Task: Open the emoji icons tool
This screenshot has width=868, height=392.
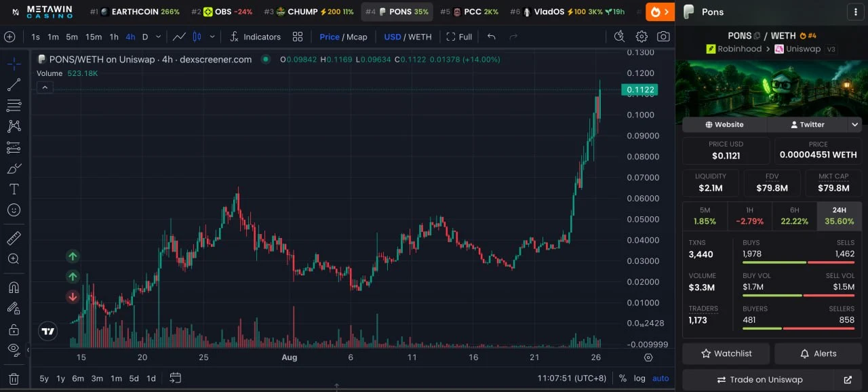Action: (x=14, y=210)
